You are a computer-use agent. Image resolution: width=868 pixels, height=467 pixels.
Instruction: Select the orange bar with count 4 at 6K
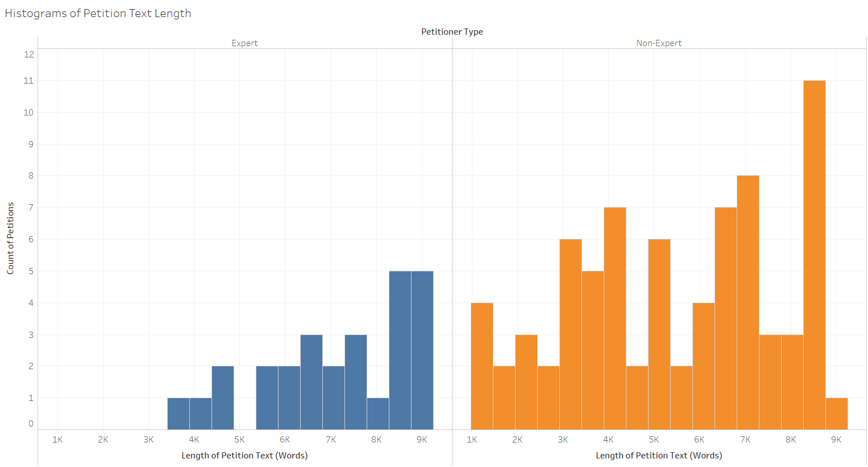703,366
